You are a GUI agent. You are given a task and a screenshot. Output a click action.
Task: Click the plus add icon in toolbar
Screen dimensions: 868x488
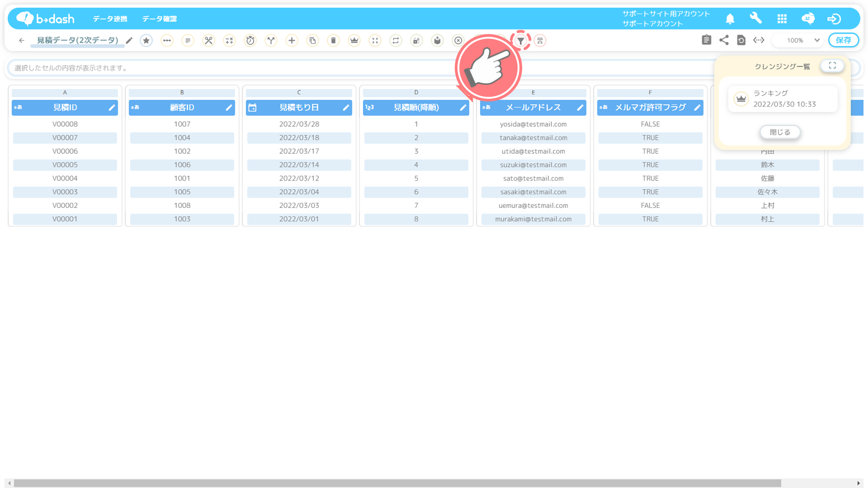pyautogui.click(x=292, y=41)
